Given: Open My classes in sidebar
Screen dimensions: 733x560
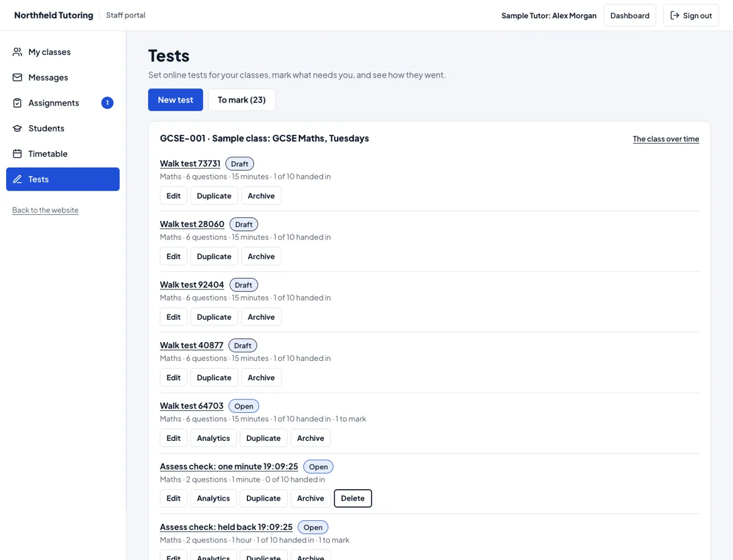Looking at the screenshot, I should (x=63, y=52).
